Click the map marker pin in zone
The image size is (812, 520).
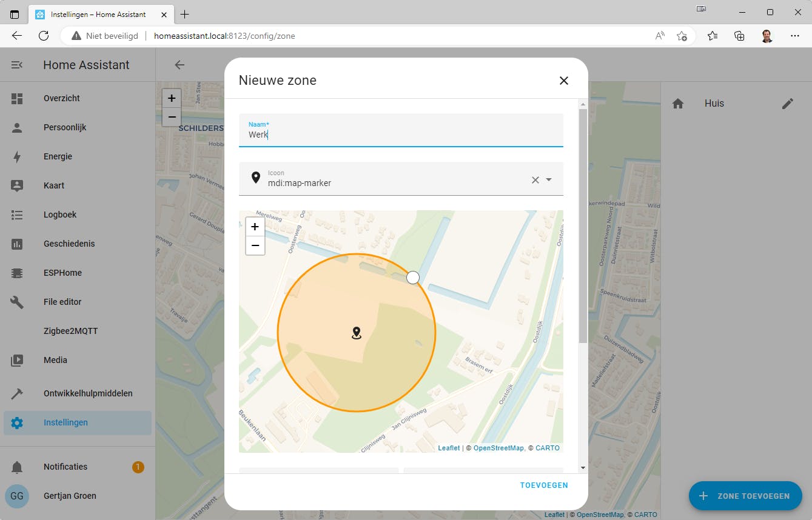357,333
